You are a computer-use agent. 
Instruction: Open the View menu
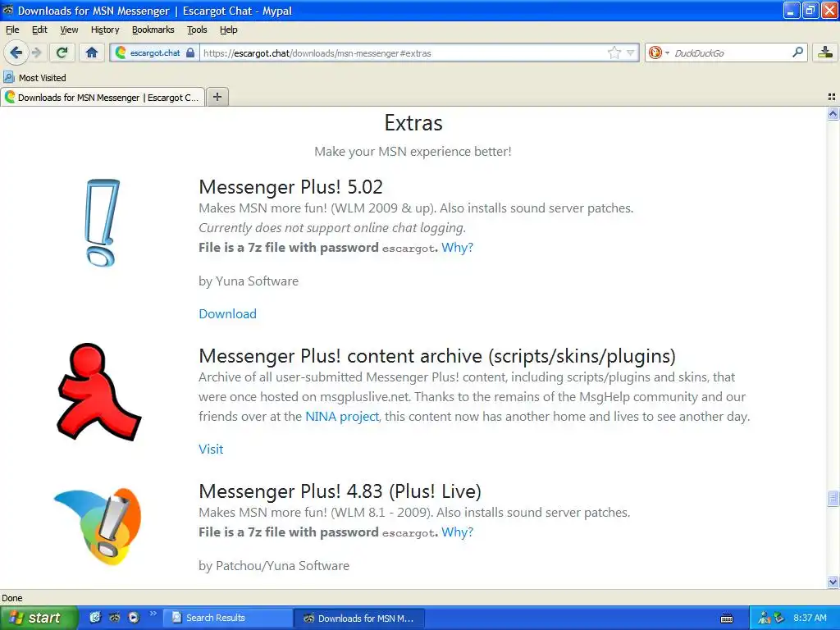click(x=69, y=30)
